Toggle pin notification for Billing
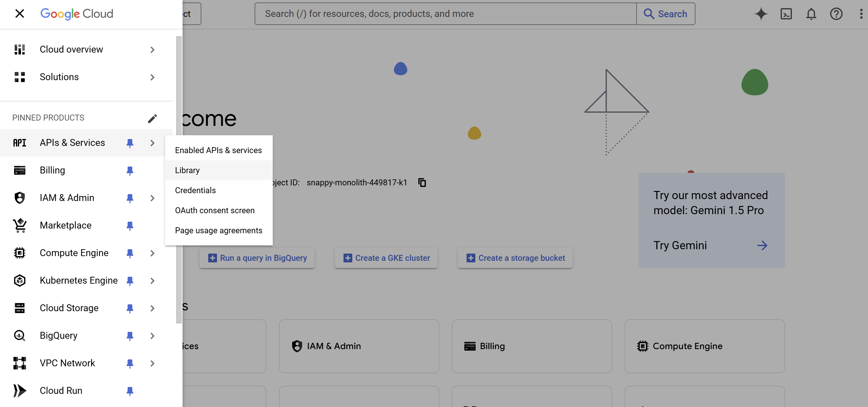The width and height of the screenshot is (868, 407). coord(129,171)
